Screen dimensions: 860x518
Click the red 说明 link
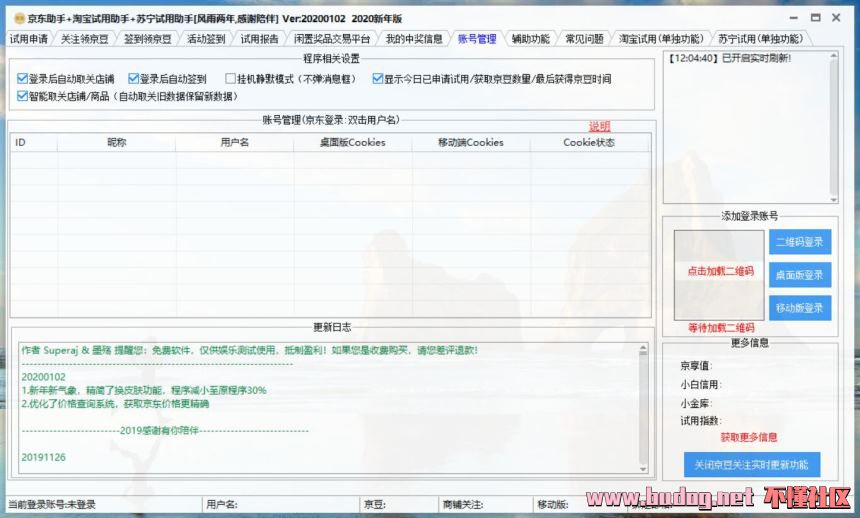click(599, 126)
